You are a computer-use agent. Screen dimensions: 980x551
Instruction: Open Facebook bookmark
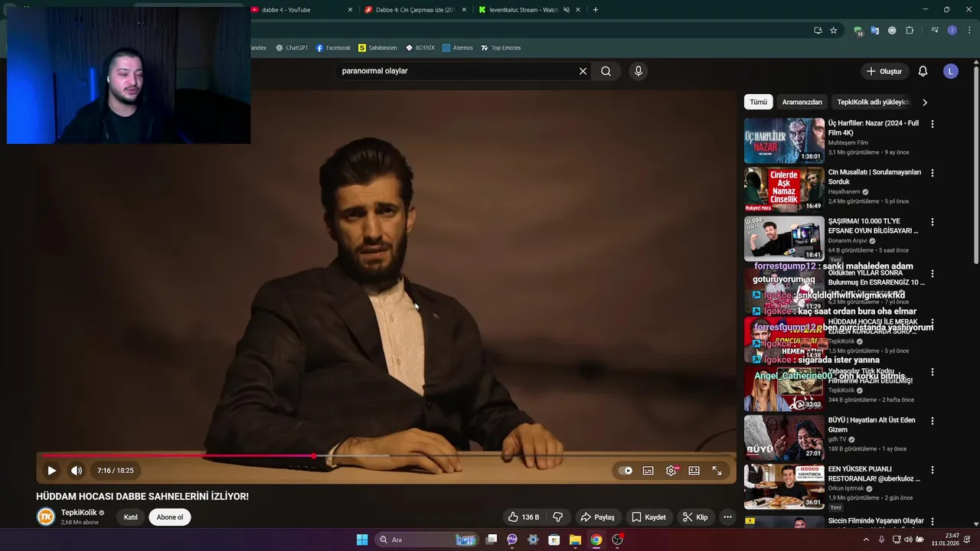click(333, 47)
